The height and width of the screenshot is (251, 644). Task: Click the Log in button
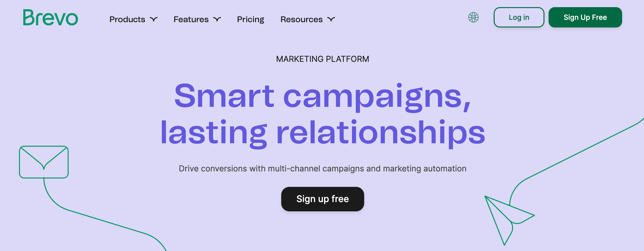point(519,18)
